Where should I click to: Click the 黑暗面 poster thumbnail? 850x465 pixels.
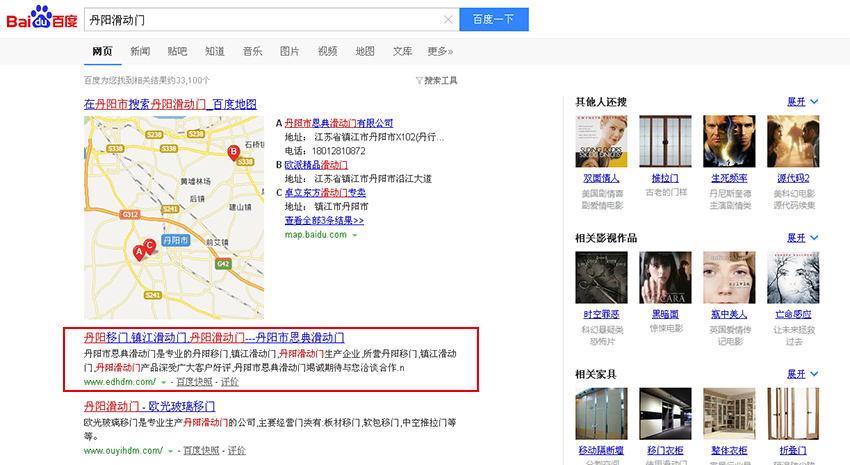click(665, 277)
